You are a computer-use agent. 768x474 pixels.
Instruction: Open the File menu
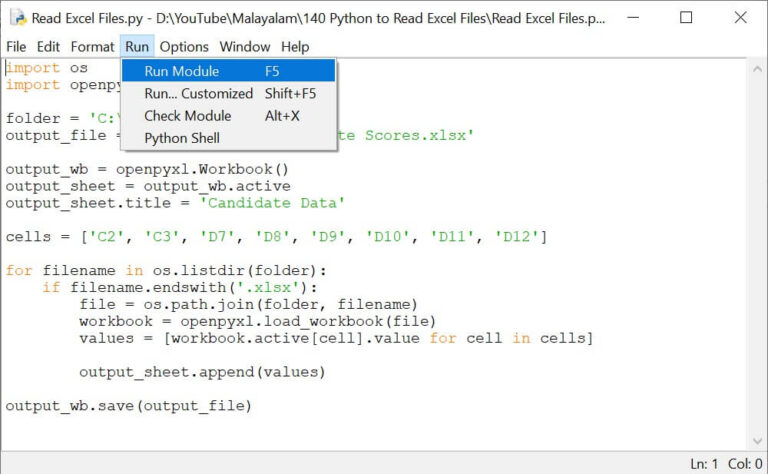coord(16,47)
